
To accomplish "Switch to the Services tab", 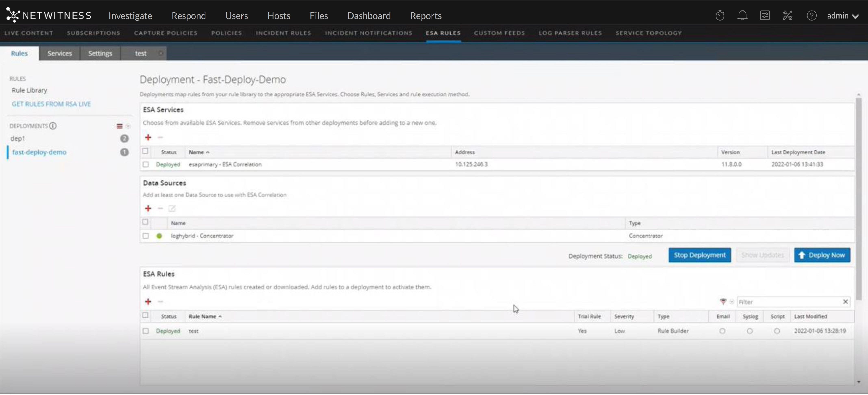I will tap(60, 53).
